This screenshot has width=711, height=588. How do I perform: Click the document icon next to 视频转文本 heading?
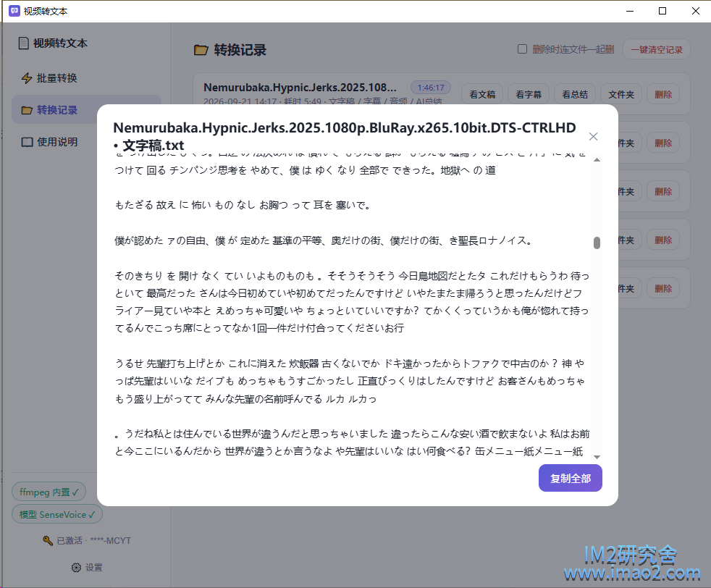tap(24, 43)
